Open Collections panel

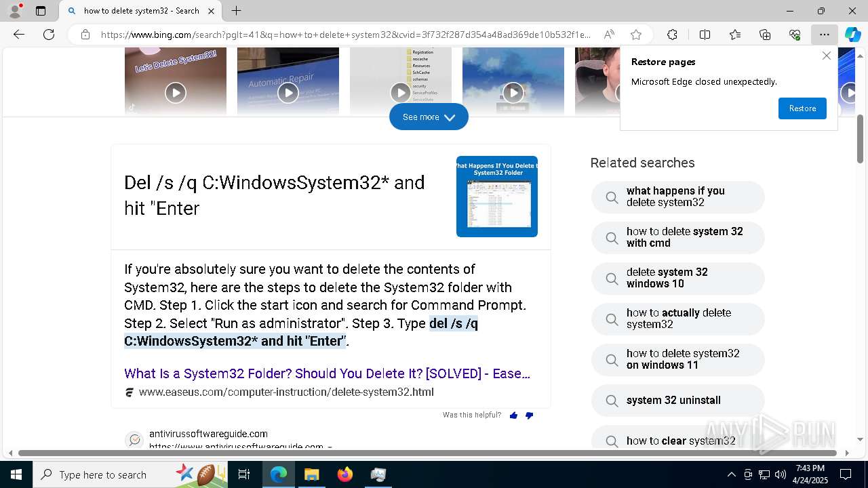tap(765, 35)
